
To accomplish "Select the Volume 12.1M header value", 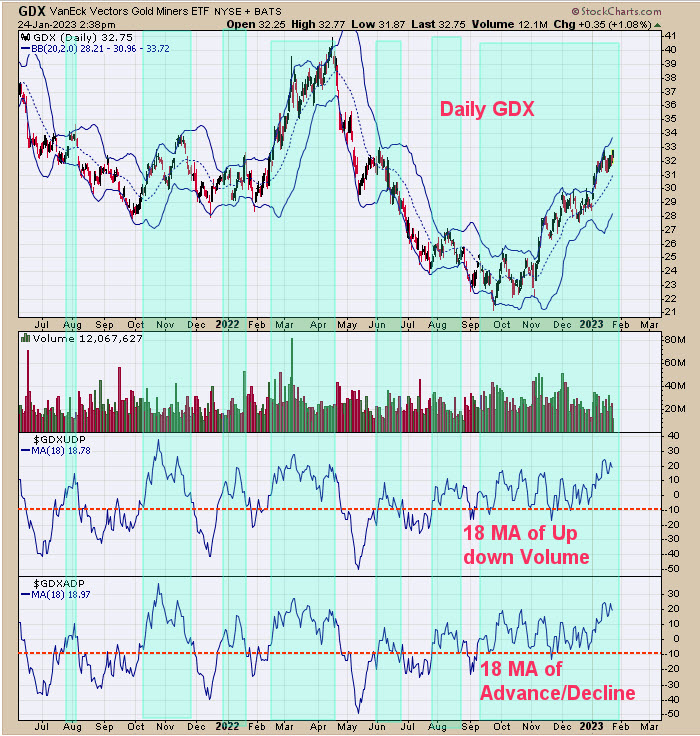I will (x=509, y=24).
